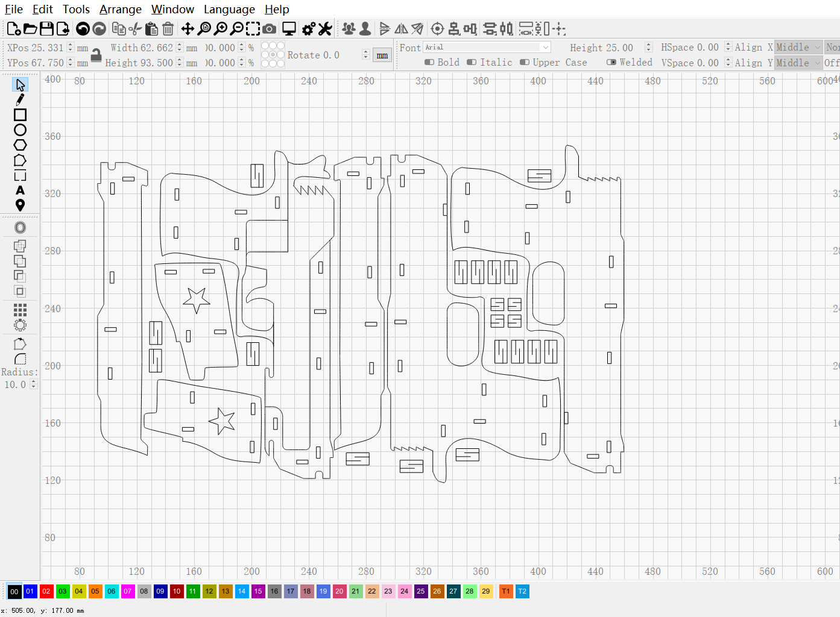Screen dimensions: 840x617
Task: Click the Save file floppy icon
Action: coord(46,28)
